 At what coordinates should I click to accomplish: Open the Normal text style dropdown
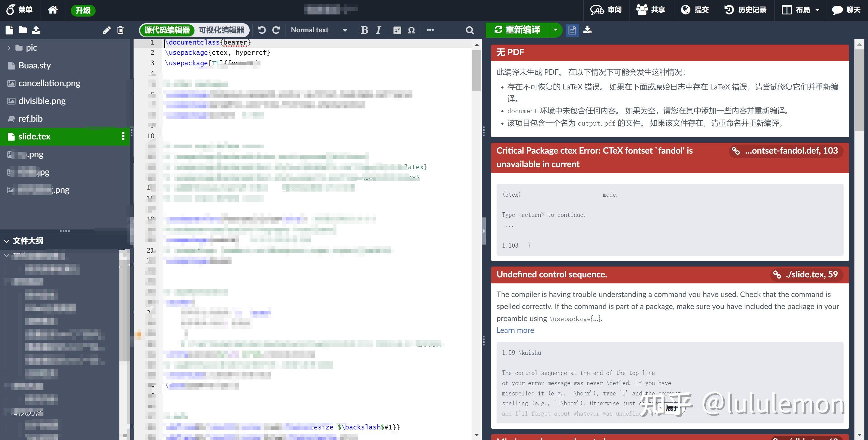pos(318,30)
